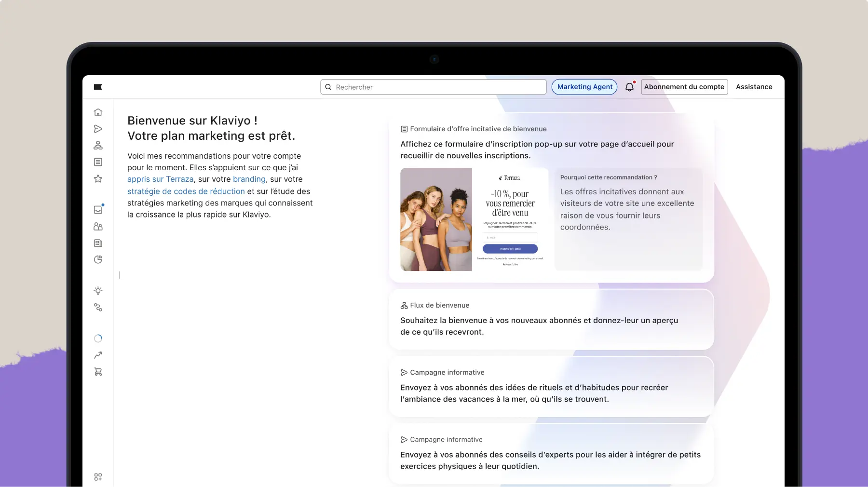Image resolution: width=868 pixels, height=487 pixels.
Task: Click the magnifier icon in search bar
Action: [x=328, y=87]
